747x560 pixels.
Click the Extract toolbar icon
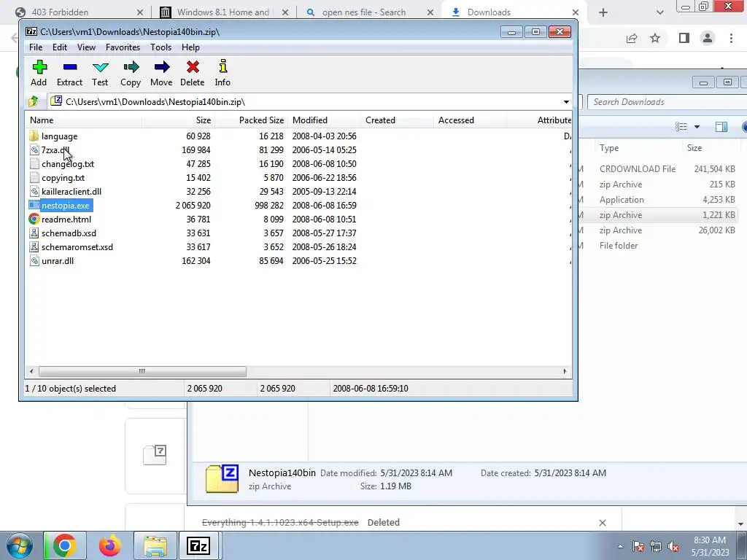point(70,67)
